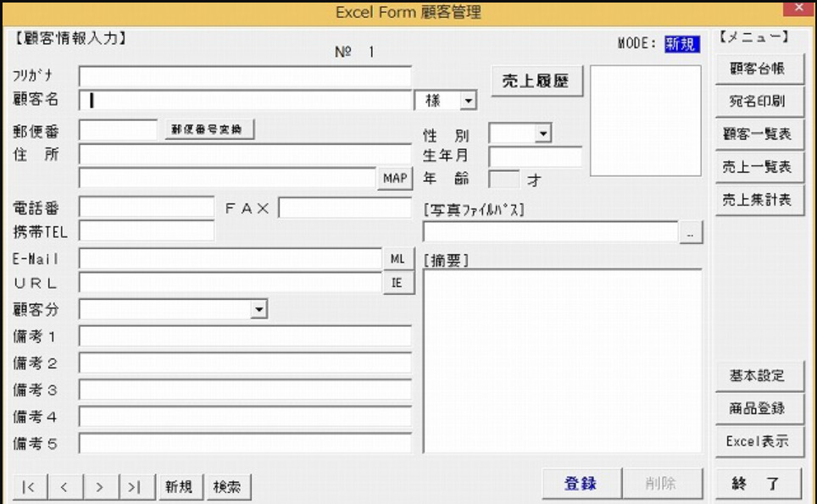Focus the 備考4 remarks field
This screenshot has height=504, width=817.
click(x=245, y=417)
